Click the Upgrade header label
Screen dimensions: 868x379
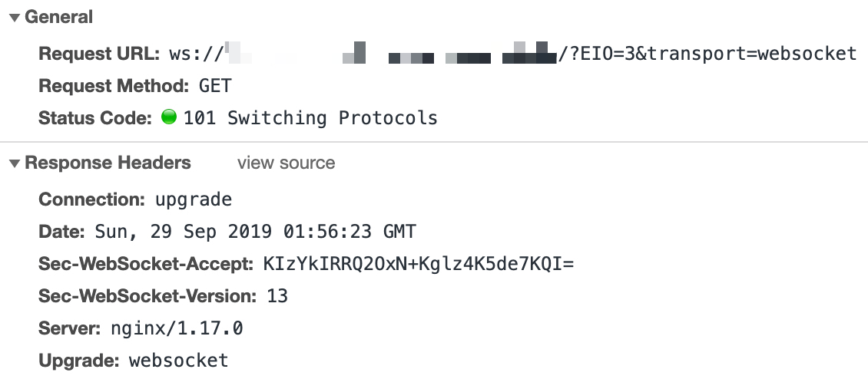[x=80, y=361]
